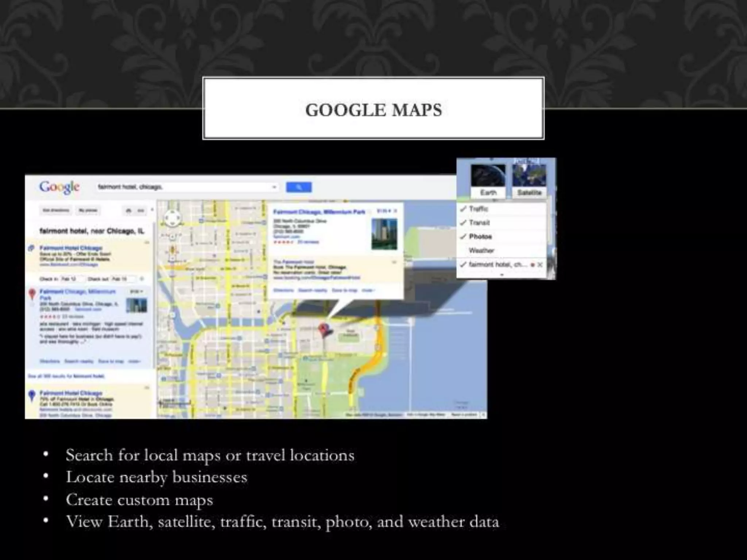Open info window title Fairmont Chicago, Millennium Park
747x560 pixels.
pos(319,212)
